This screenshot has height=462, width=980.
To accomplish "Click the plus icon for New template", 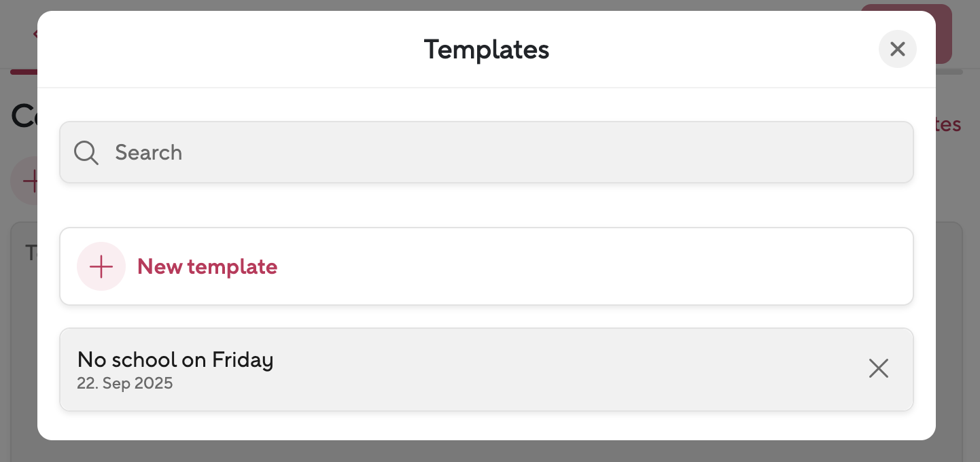I will coord(101,266).
